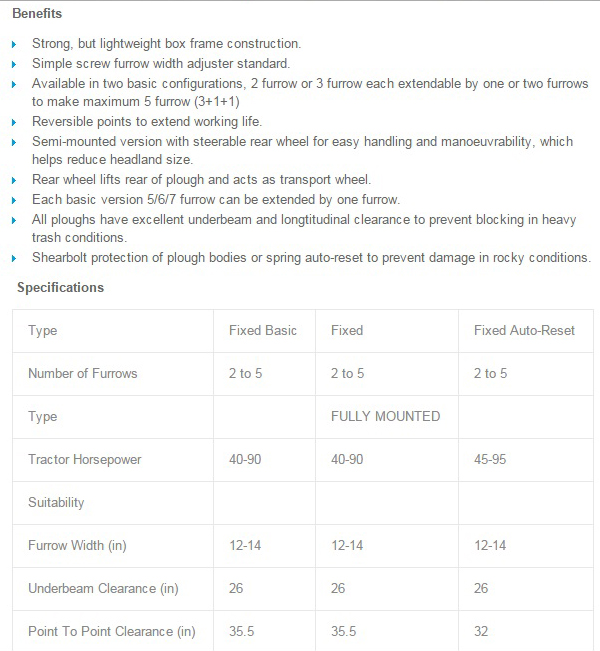Viewport: 600px width, 651px height.
Task: Select the "Suitability" row label
Action: click(x=56, y=502)
